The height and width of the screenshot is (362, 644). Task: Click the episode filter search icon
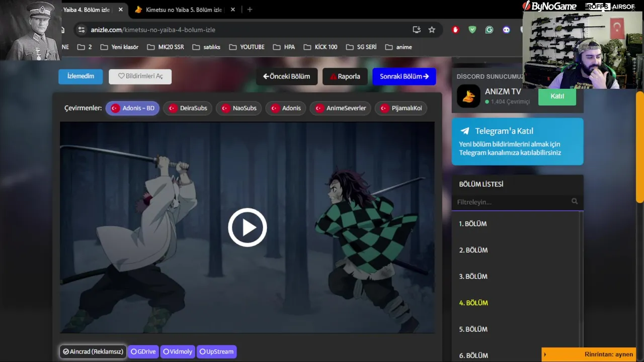click(575, 201)
